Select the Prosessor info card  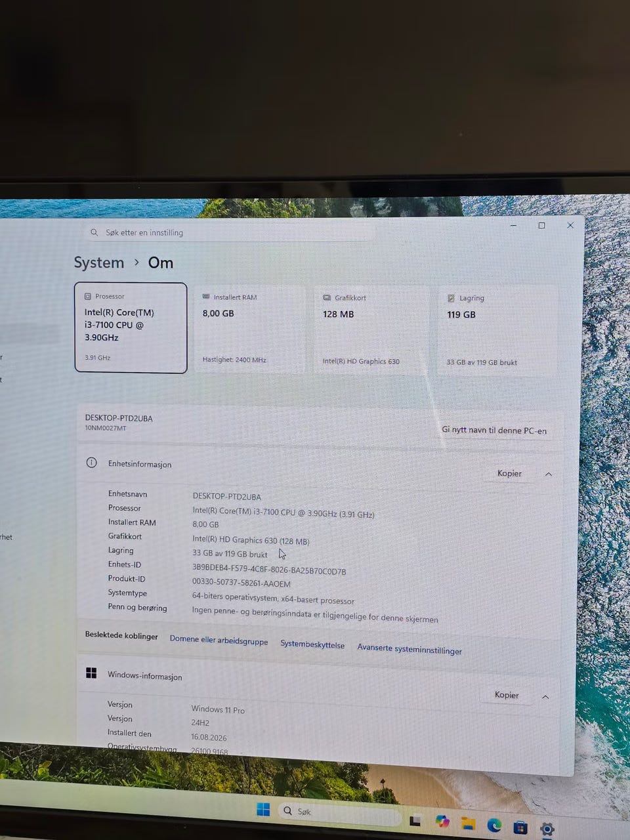[131, 327]
